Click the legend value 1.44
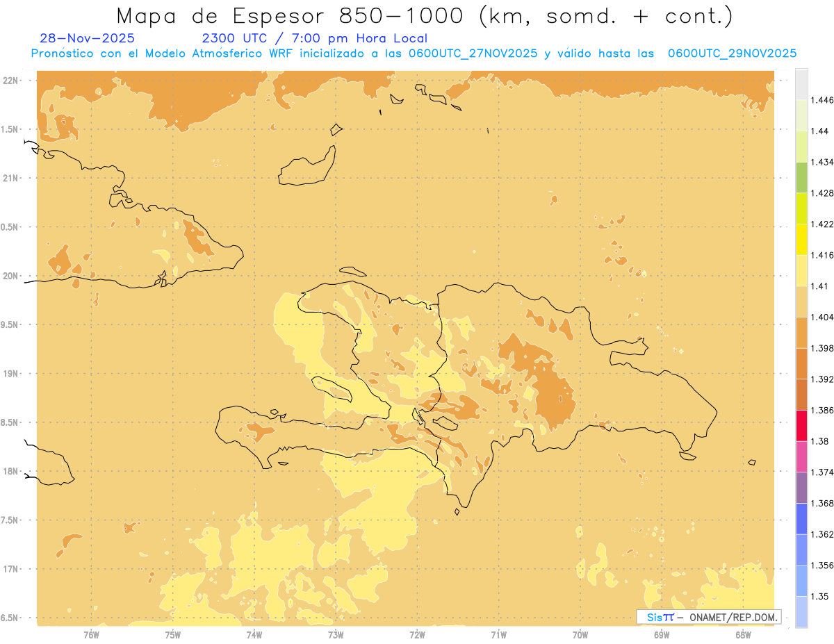This screenshot has height=644, width=834. click(x=819, y=131)
